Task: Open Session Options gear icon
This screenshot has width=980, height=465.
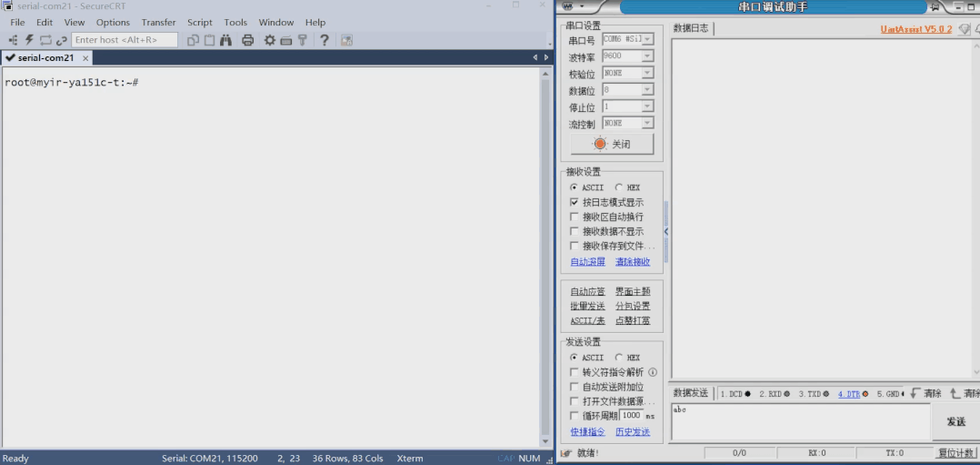Action: [269, 40]
